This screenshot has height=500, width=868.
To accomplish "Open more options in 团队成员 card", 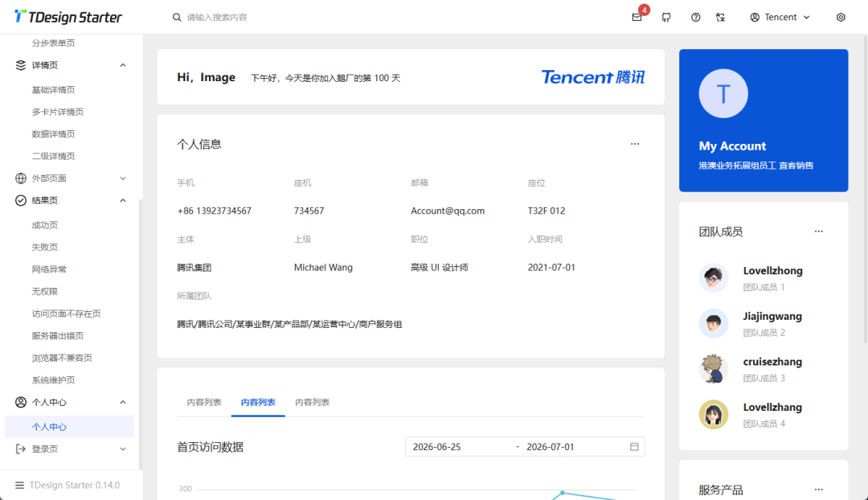I will point(818,232).
